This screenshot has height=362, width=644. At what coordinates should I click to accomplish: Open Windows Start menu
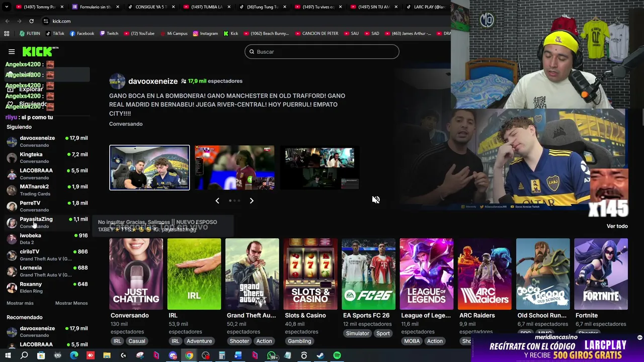(x=8, y=355)
